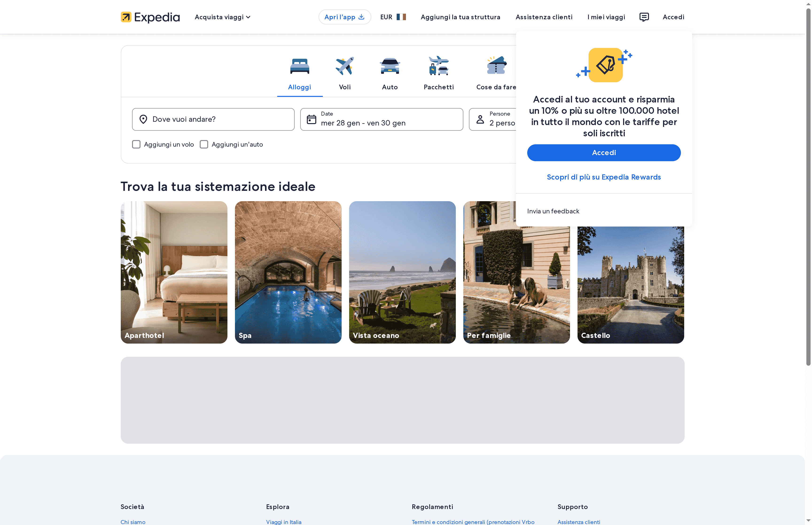Screen dimensions: 812x525
Task: Enable the Aggiungi un volo checkbox
Action: (136, 144)
